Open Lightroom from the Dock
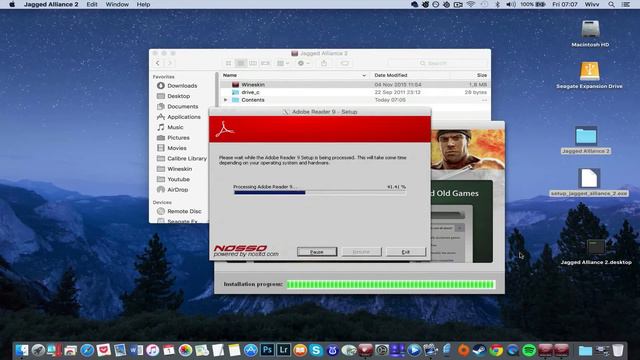The width and height of the screenshot is (640, 360). click(283, 350)
